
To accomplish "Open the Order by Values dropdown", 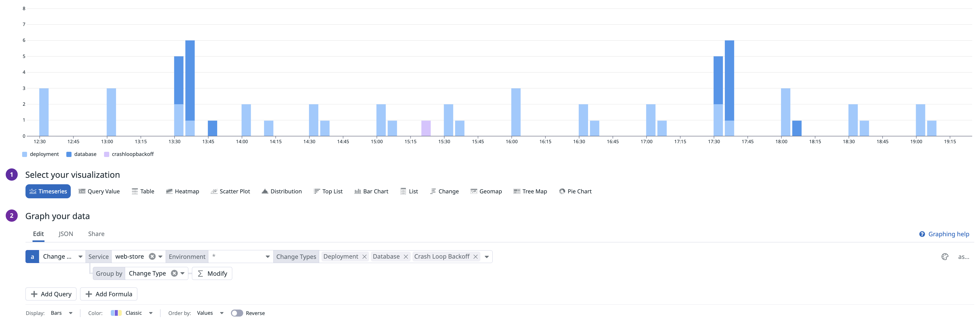I will [210, 313].
